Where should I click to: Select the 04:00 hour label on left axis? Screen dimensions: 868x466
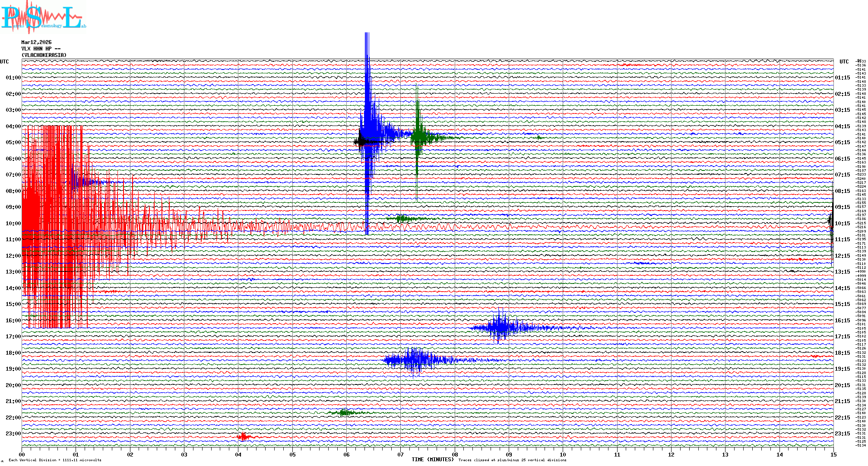pos(13,126)
